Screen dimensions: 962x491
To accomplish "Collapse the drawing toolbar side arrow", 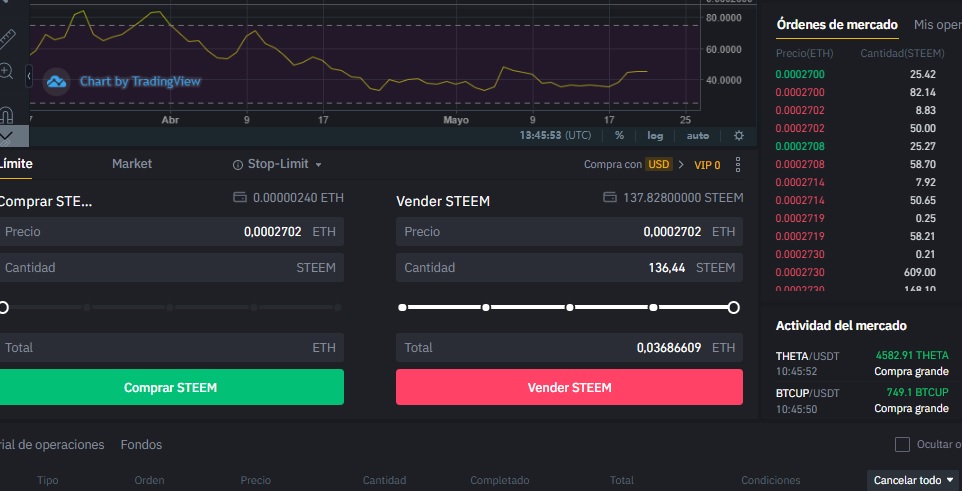I will [x=29, y=77].
